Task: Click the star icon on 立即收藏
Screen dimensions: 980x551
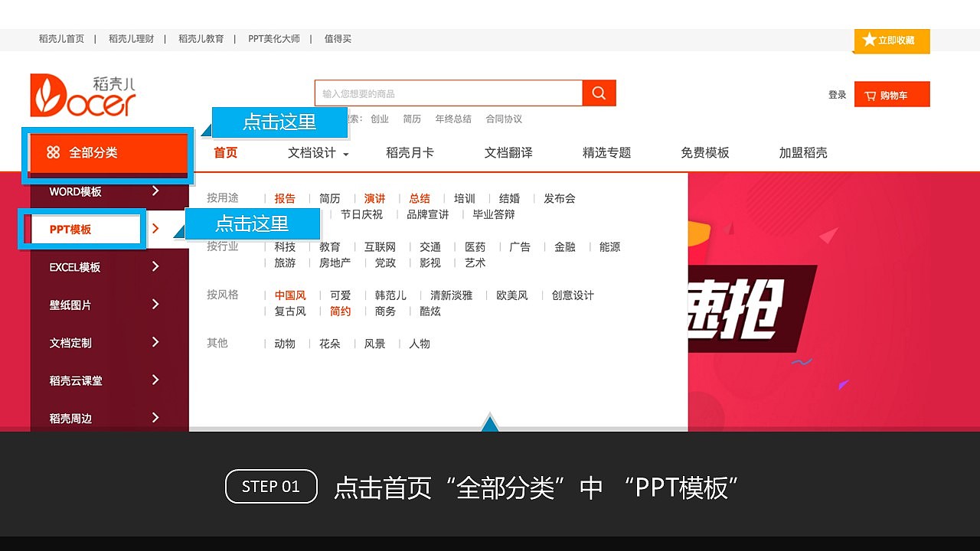Action: [868, 41]
